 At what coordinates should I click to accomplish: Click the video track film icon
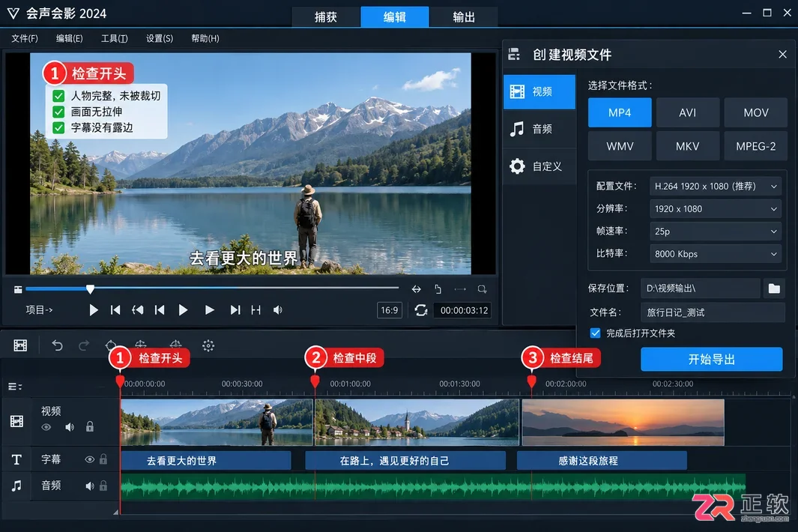click(x=16, y=421)
